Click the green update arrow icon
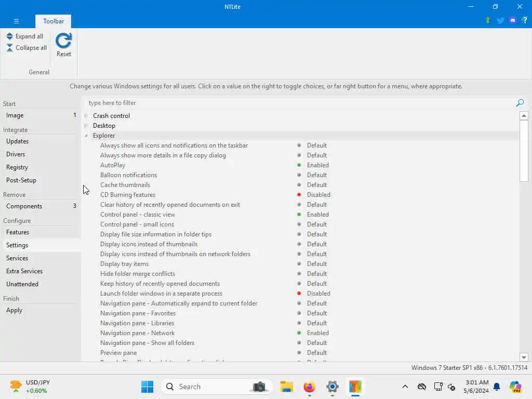Viewport: 532px width, 399px height. (x=487, y=20)
